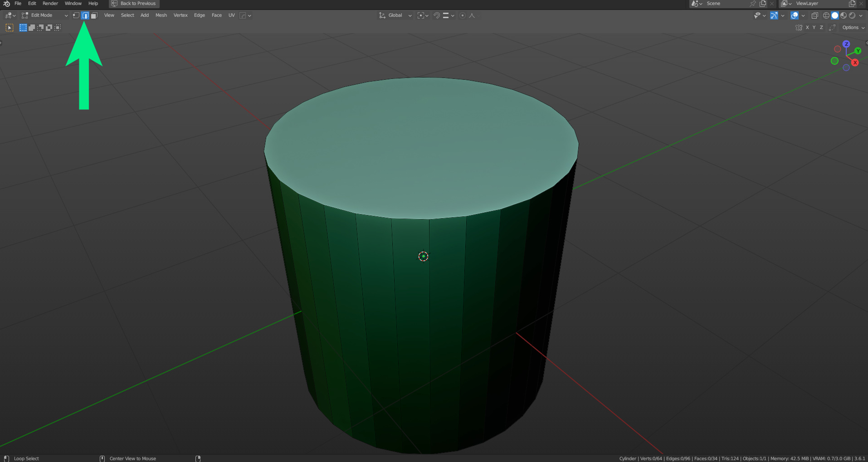Choose Material Preview viewport shading
This screenshot has height=462, width=868.
point(844,15)
